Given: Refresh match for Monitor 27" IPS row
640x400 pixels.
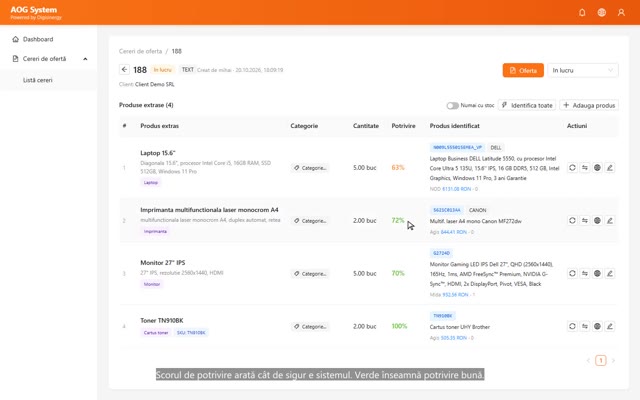Looking at the screenshot, I should 572,273.
